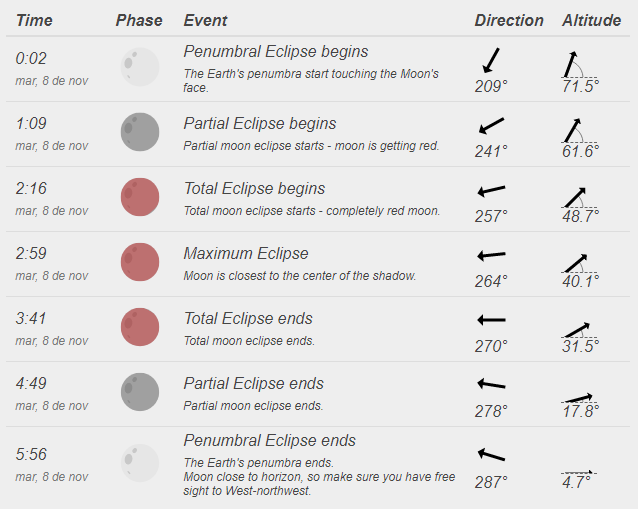Screen dimensions: 638x509
Task: Select the Total Eclipse ends event title
Action: [x=248, y=319]
